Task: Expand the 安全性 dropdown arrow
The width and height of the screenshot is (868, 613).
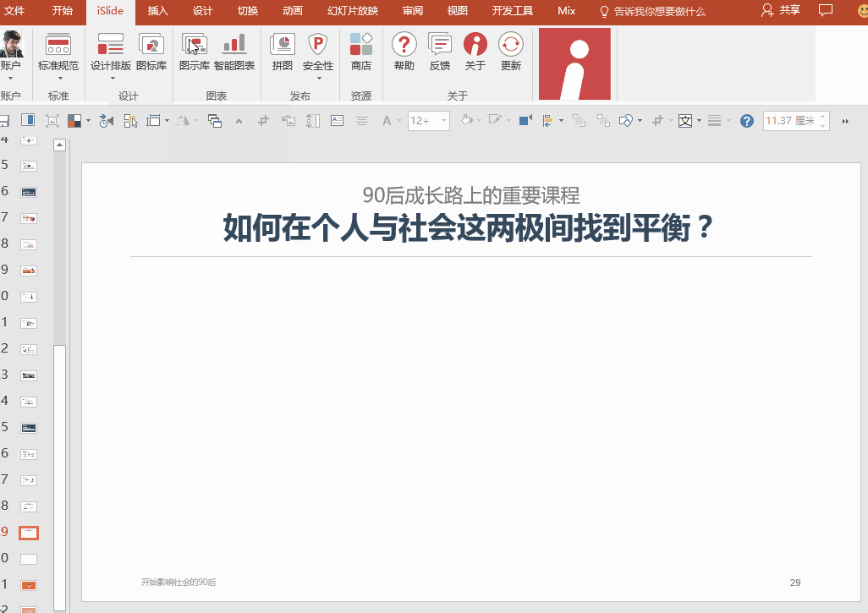Action: 319,78
